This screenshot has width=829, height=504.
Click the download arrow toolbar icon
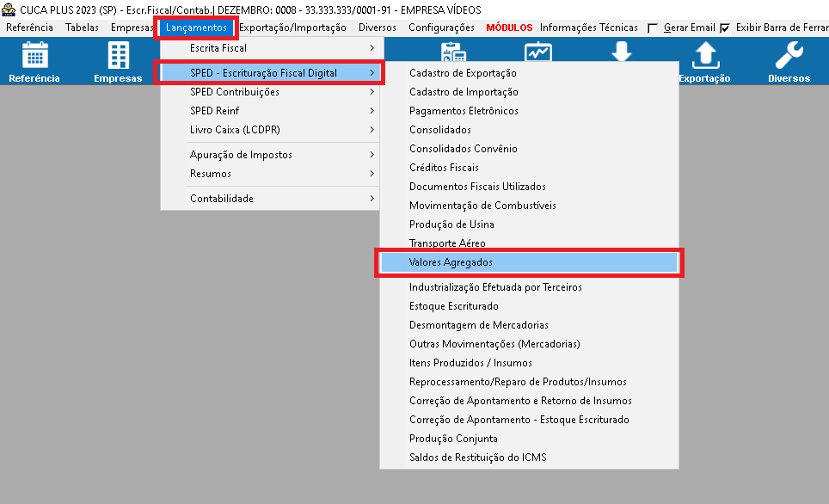pos(622,52)
